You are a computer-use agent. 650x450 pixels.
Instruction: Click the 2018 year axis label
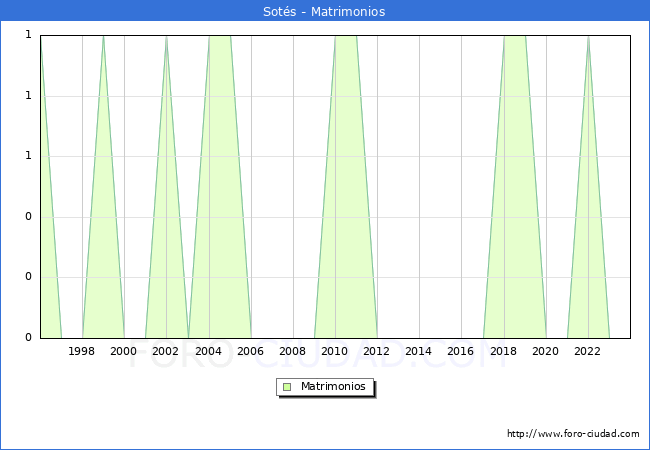coord(503,351)
